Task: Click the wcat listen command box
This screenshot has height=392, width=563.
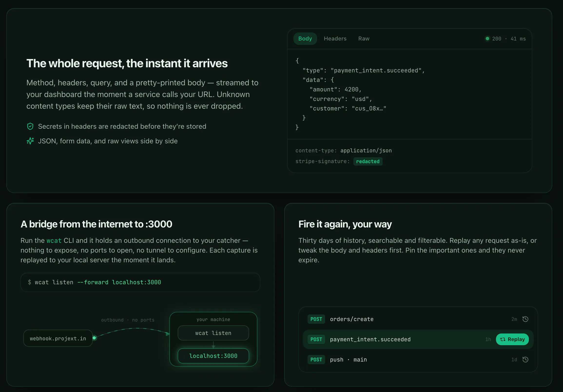Action: coord(140,282)
